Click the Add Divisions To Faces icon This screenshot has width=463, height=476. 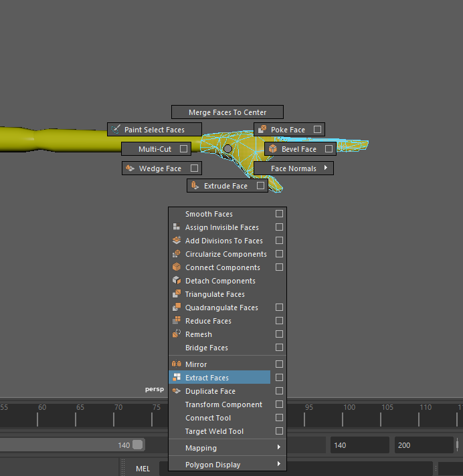point(177,240)
